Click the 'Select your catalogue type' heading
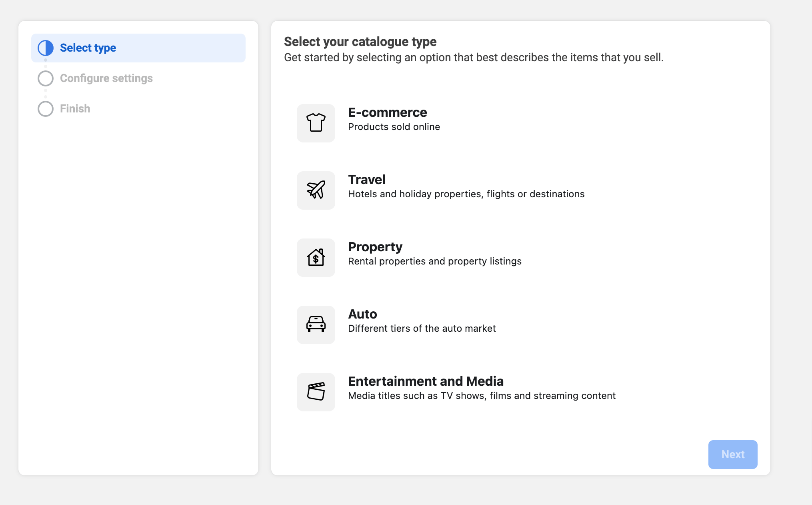Image resolution: width=812 pixels, height=505 pixels. coord(360,42)
